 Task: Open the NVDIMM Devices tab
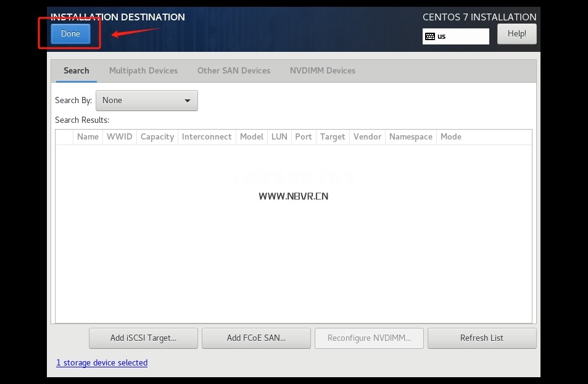323,70
